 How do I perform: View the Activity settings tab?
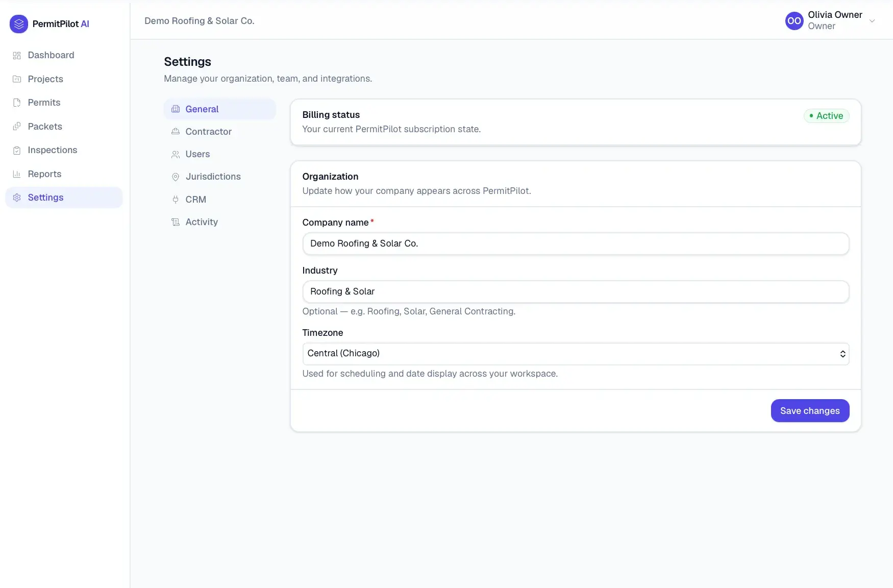point(220,222)
